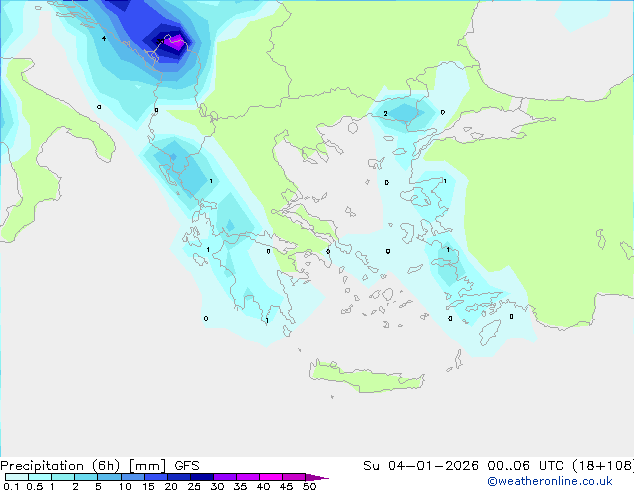The width and height of the screenshot is (634, 490).
Task: Click the precipitation value '2' near Thrace
Action: [385, 114]
